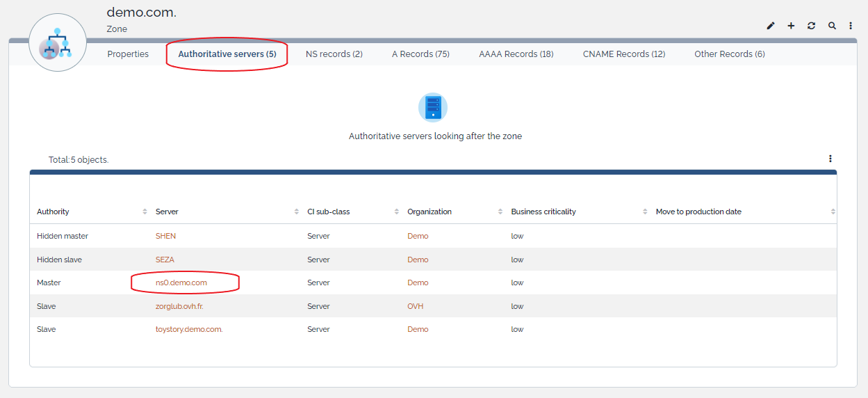The image size is (868, 398).
Task: Open the CNAME Records (12) tab
Action: (623, 54)
